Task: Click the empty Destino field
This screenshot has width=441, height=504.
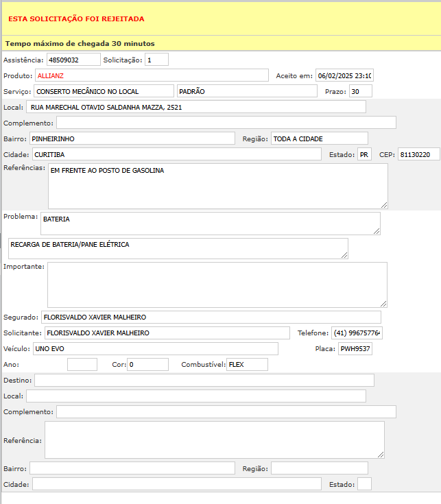Action: point(204,380)
